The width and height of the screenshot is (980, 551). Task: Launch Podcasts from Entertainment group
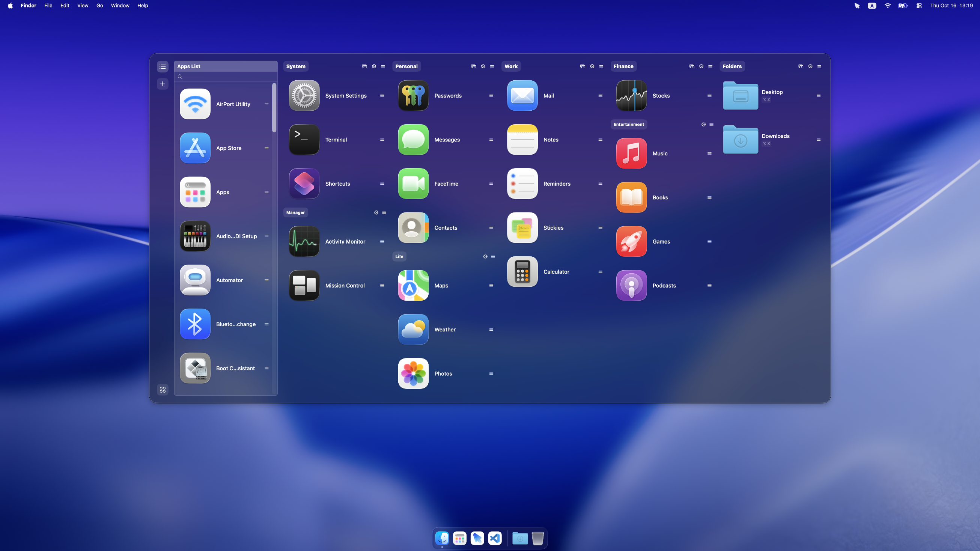coord(631,285)
